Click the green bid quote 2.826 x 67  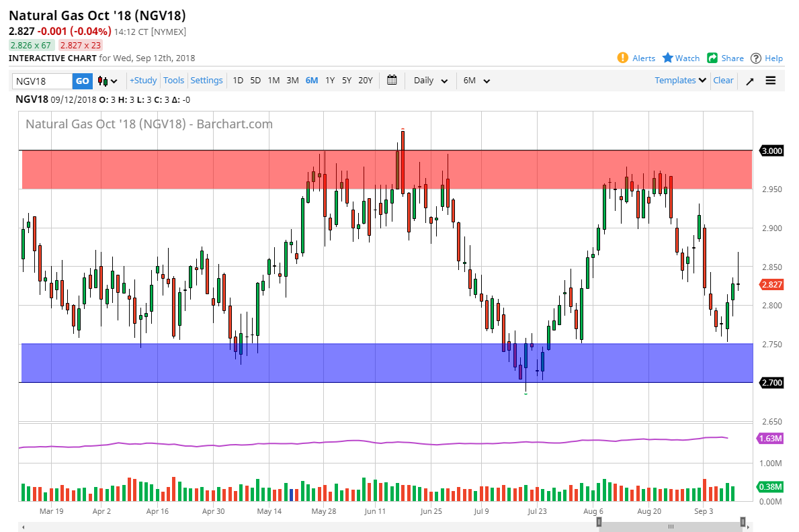(30, 46)
